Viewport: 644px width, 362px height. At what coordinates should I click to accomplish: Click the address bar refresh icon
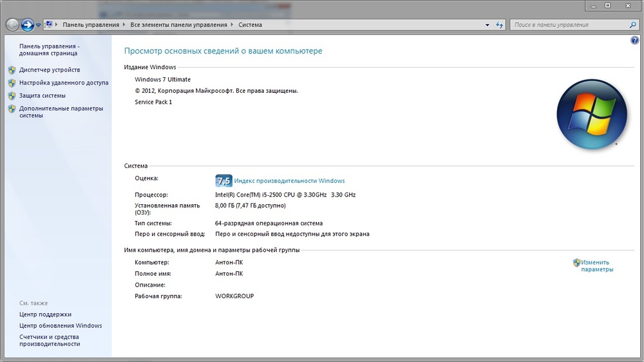(499, 25)
